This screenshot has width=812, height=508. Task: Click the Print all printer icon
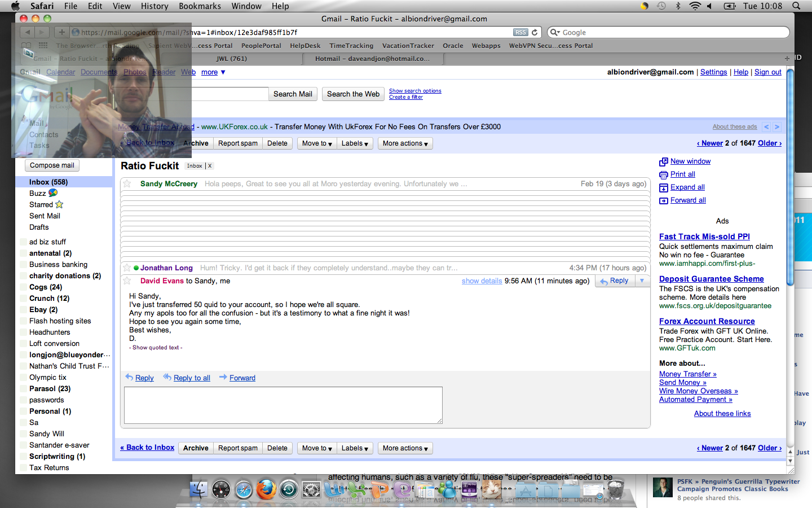point(664,175)
